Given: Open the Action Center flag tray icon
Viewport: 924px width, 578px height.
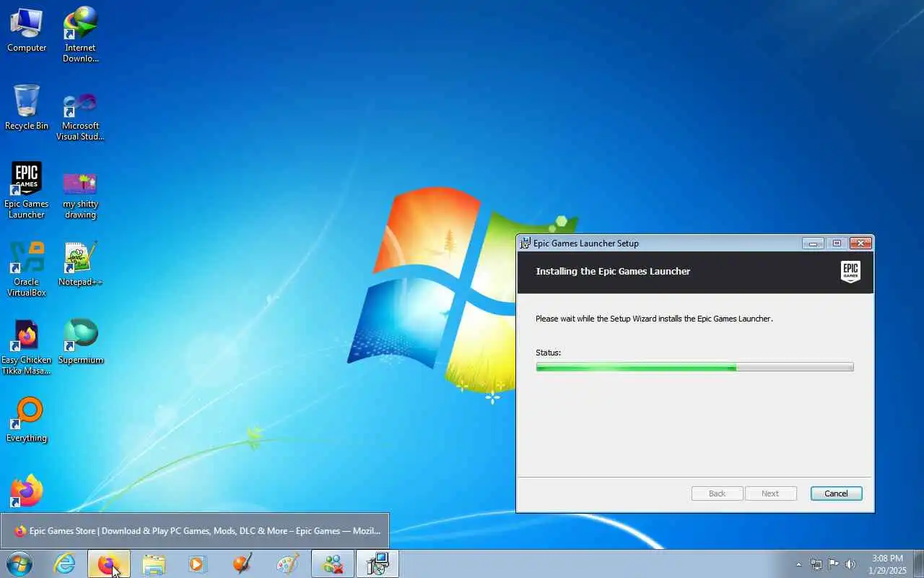Looking at the screenshot, I should 833,564.
